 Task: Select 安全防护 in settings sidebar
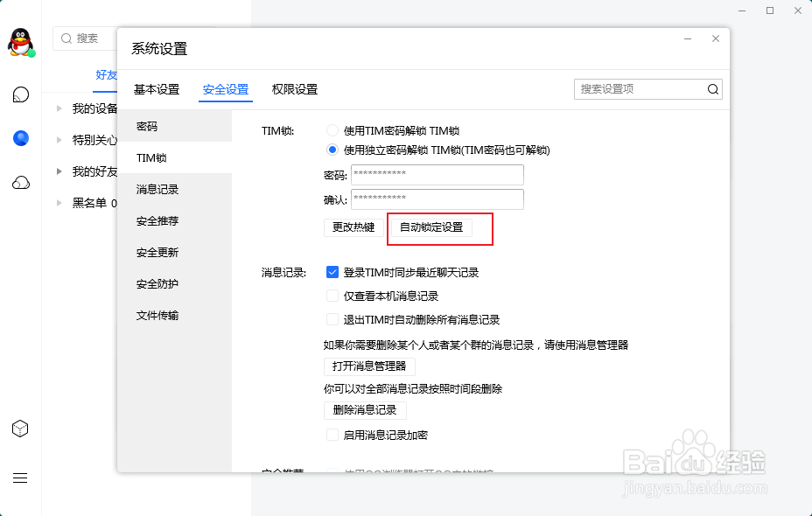tap(174, 284)
